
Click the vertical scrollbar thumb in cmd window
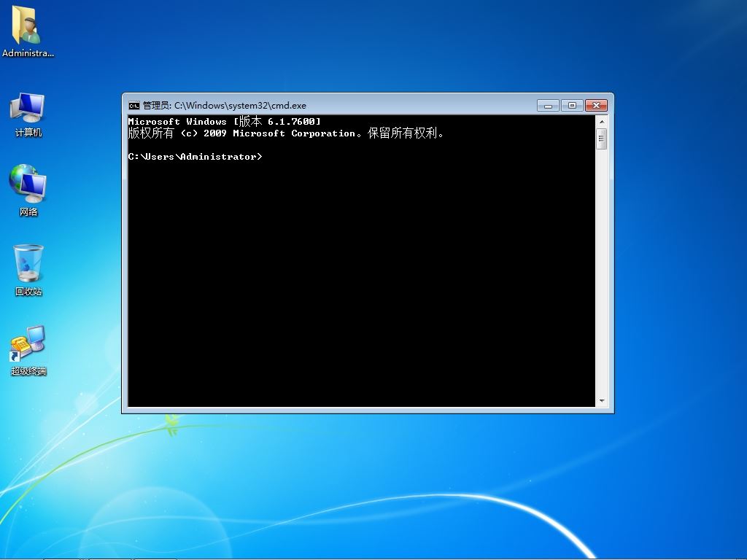point(601,139)
